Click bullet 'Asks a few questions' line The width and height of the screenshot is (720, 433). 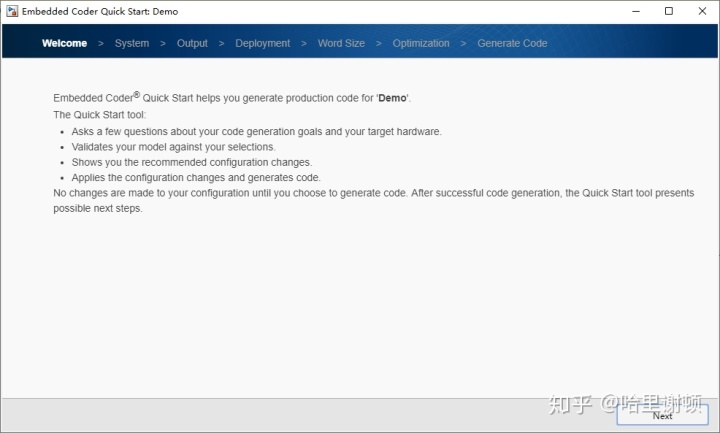[x=256, y=131]
